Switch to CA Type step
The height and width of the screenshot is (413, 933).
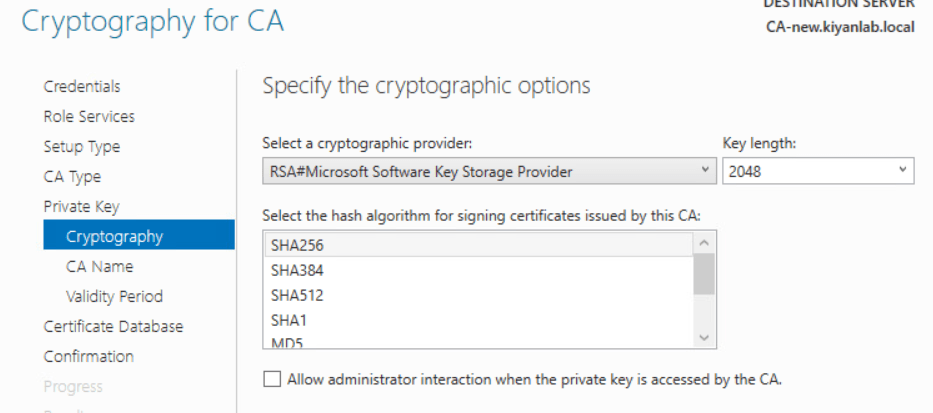[x=72, y=177]
